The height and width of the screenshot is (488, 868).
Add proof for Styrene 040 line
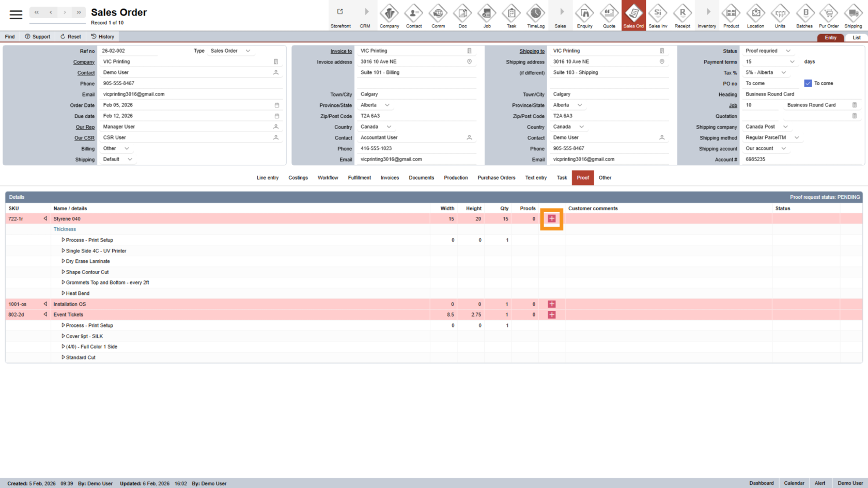551,219
